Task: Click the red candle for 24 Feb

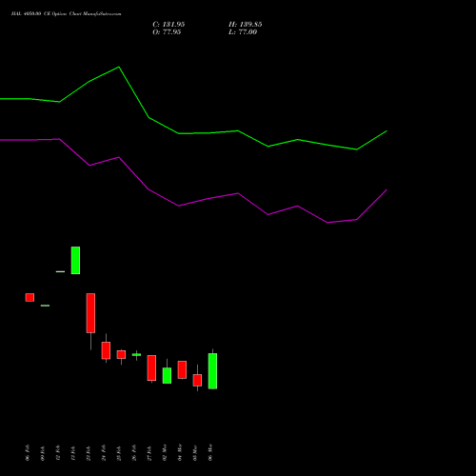Action: (106, 350)
